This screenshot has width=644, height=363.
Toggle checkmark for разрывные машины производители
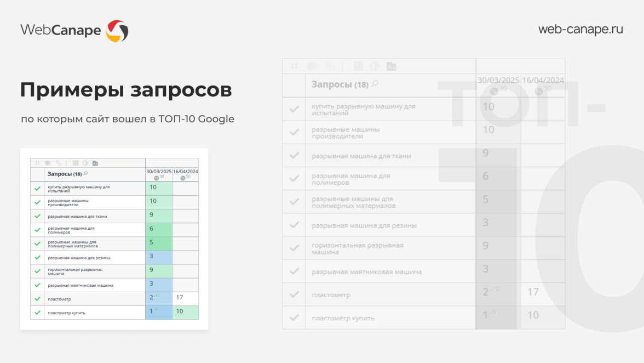click(x=37, y=202)
